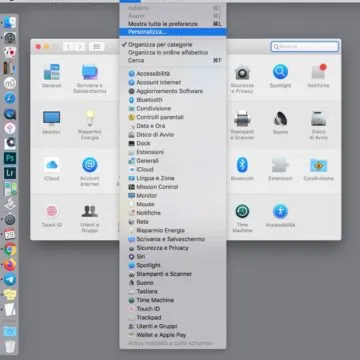Open Telegram in the Dock
This screenshot has height=360, width=360.
click(10, 280)
